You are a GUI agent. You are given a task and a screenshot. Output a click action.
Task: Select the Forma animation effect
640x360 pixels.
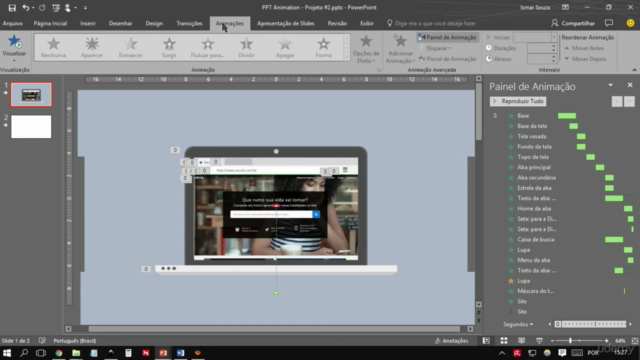pyautogui.click(x=323, y=48)
